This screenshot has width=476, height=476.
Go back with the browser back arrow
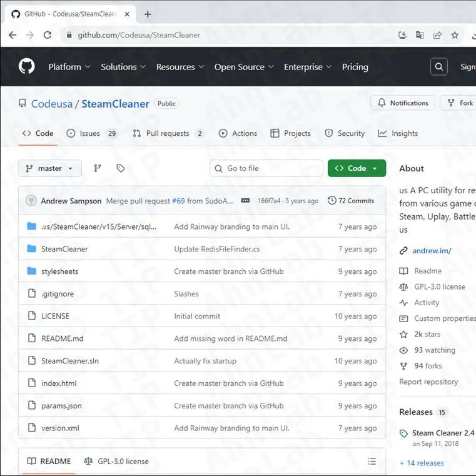click(13, 35)
